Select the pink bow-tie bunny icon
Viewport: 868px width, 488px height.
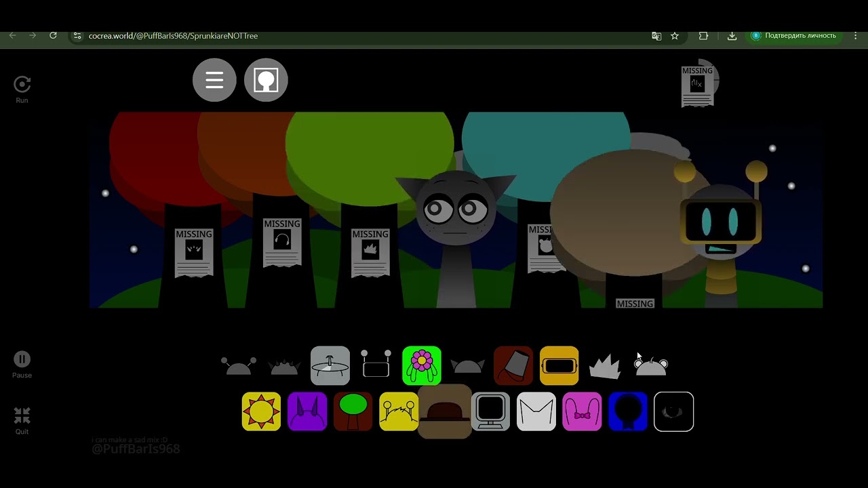(x=582, y=411)
